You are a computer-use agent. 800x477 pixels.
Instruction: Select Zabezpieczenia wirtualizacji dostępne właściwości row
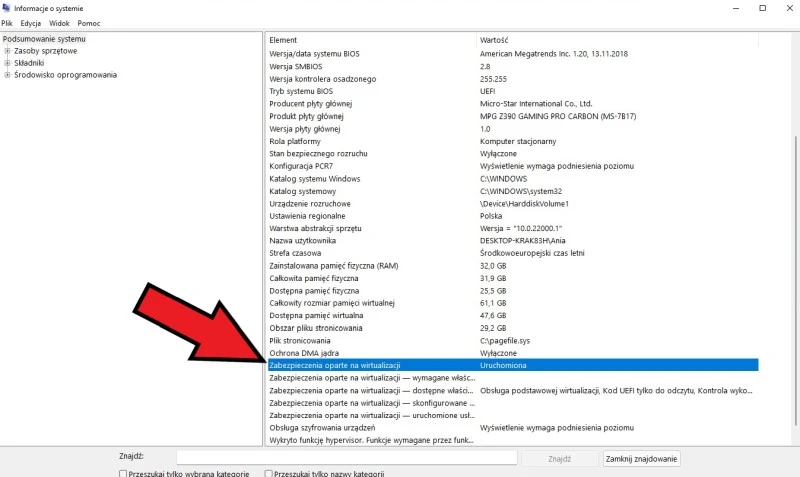click(x=512, y=390)
